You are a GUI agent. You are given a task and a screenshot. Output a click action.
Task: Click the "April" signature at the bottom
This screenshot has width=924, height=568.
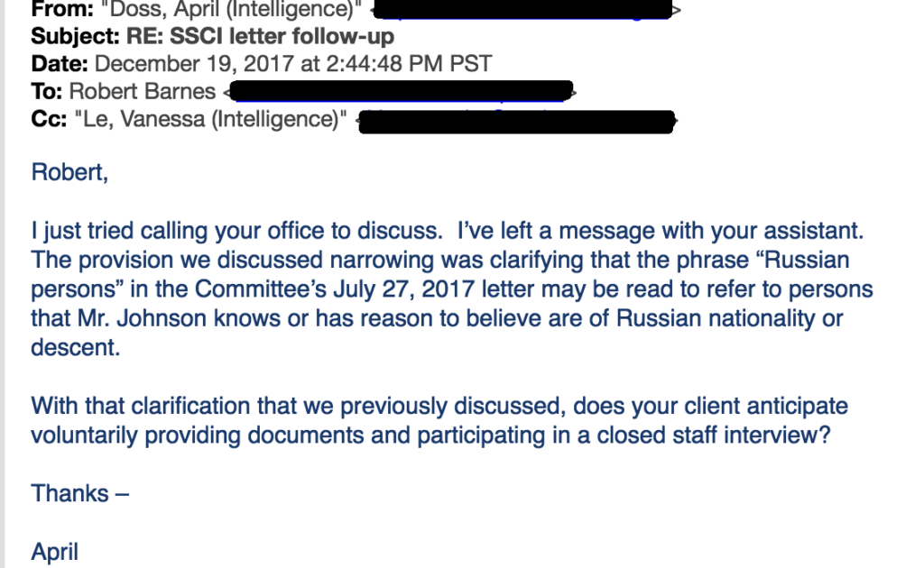(54, 552)
